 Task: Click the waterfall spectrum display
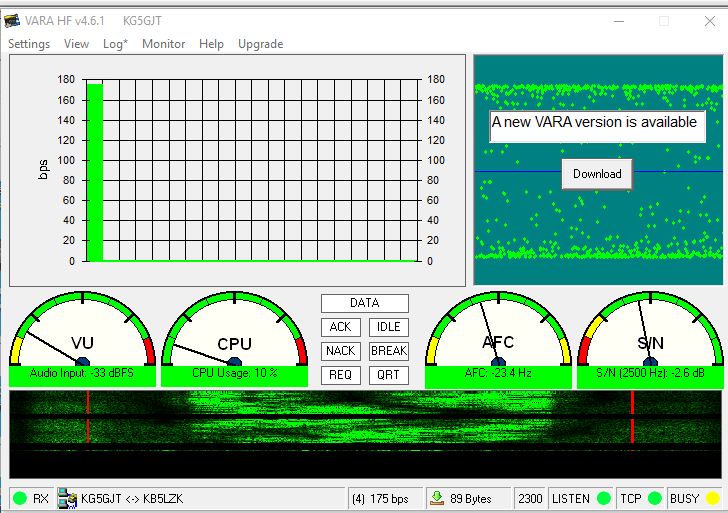point(365,434)
